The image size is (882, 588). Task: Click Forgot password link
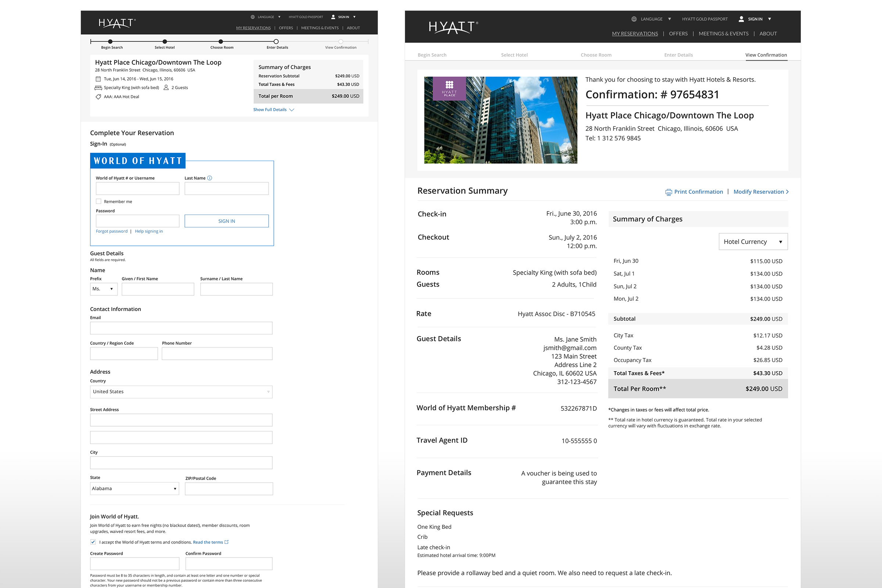coord(111,232)
